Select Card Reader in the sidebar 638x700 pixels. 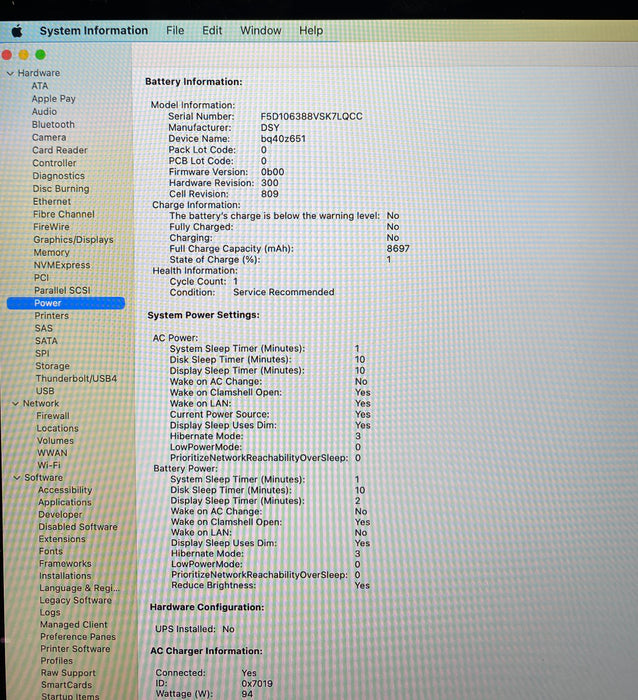(x=60, y=150)
